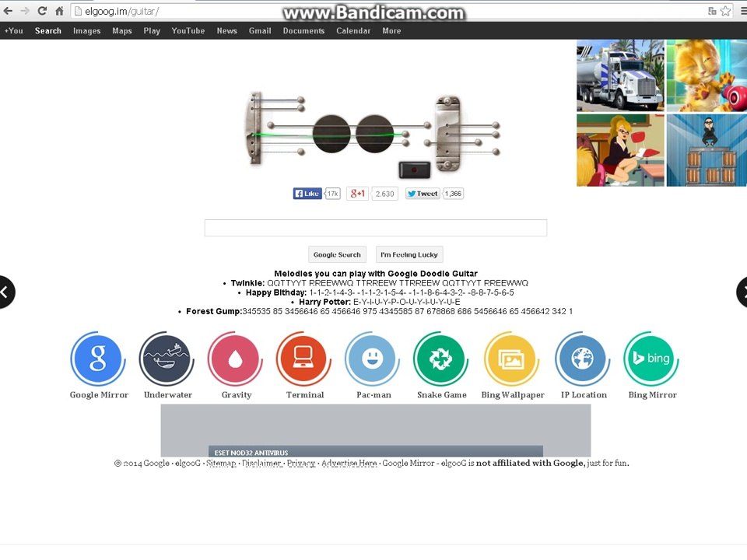Open News in the top bar
Image resolution: width=747 pixels, height=560 pixels.
(x=226, y=30)
